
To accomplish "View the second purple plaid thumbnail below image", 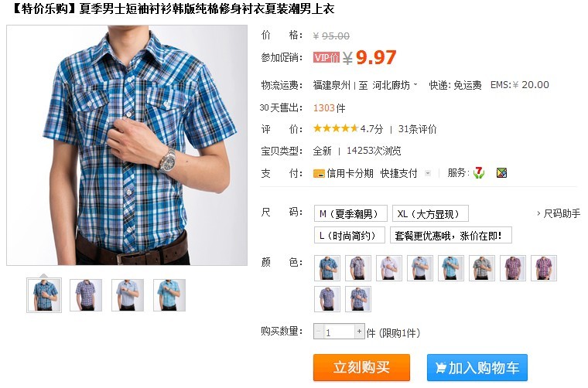I will coord(86,295).
